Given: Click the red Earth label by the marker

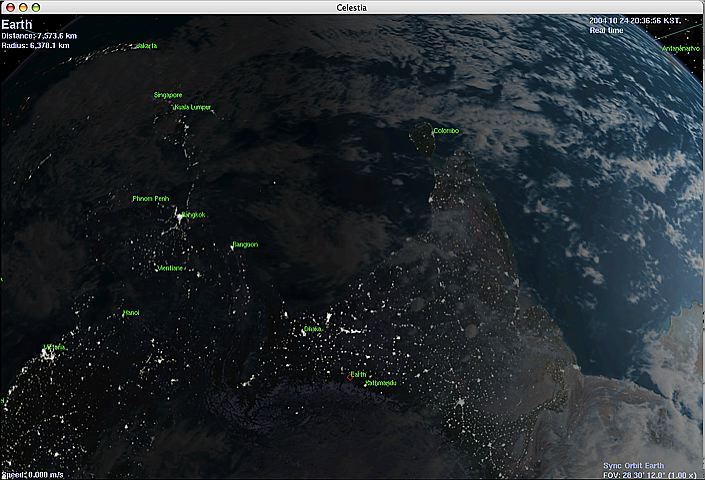Looking at the screenshot, I should click(x=358, y=374).
